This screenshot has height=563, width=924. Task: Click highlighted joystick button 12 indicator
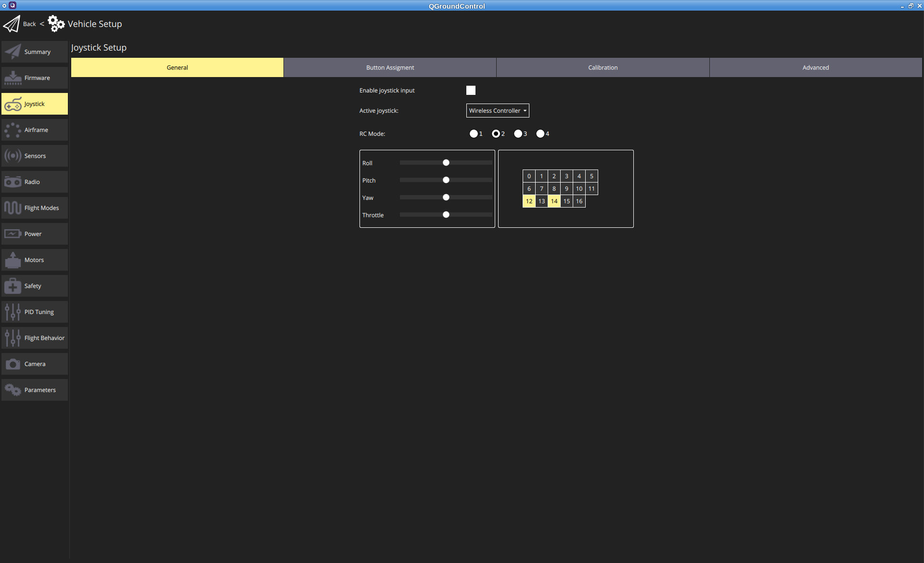point(529,201)
